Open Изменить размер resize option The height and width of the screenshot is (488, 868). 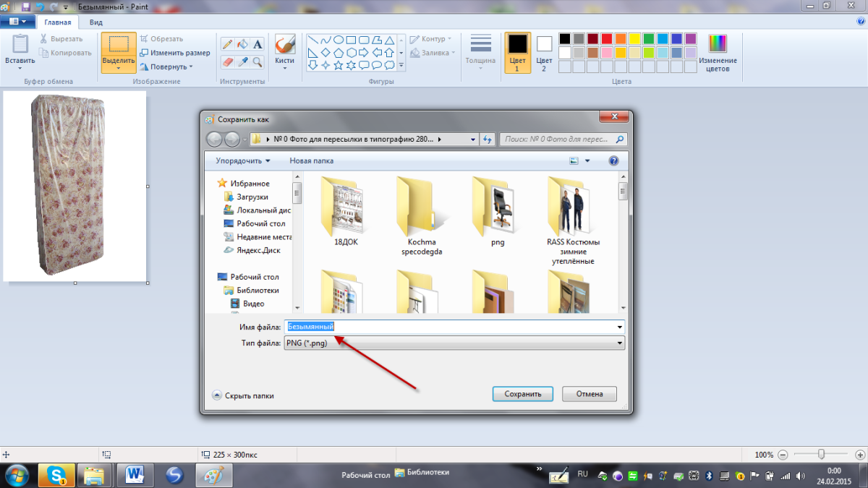[175, 53]
